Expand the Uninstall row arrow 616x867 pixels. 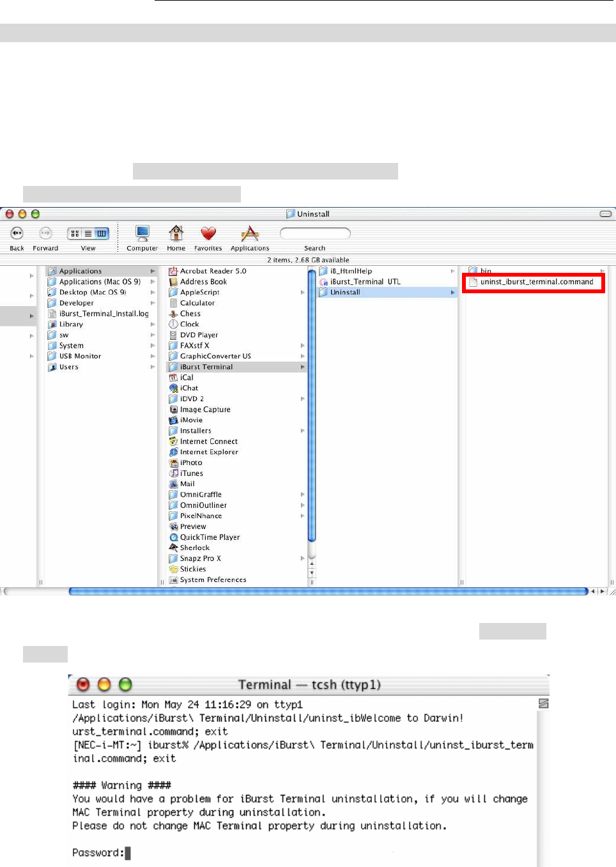click(452, 293)
